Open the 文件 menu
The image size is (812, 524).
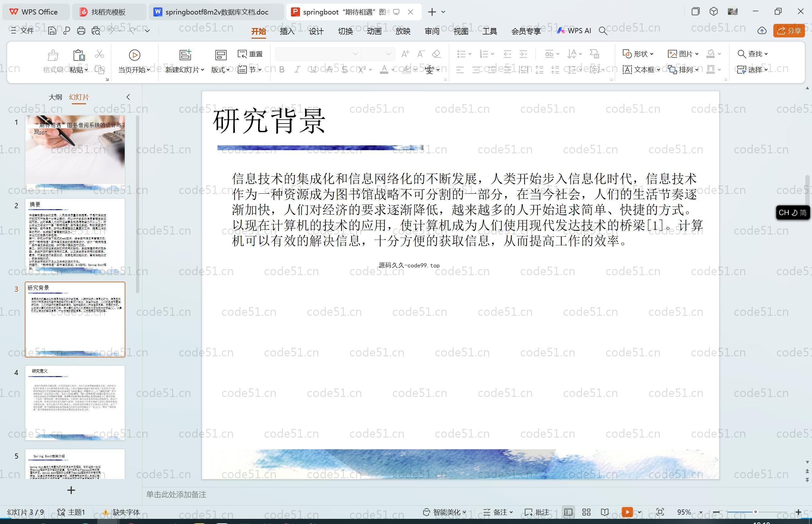coord(22,31)
